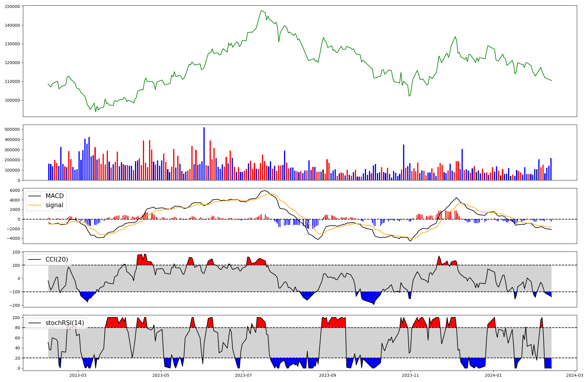Click the CCI(20) legend label
The width and height of the screenshot is (588, 382).
pyautogui.click(x=57, y=259)
